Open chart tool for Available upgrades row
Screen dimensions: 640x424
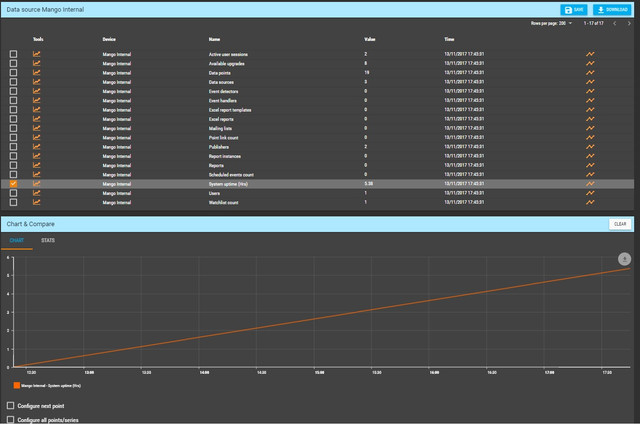(36, 63)
